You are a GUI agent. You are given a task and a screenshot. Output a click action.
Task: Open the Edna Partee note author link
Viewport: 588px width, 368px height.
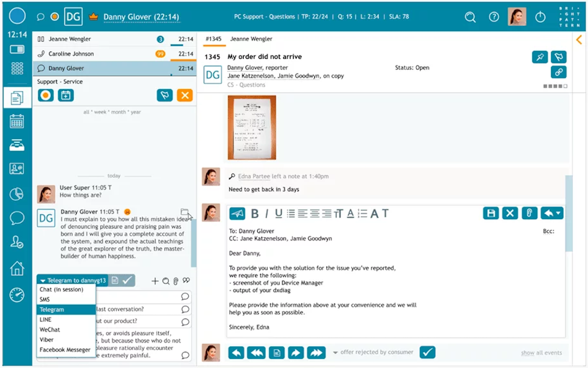coord(254,176)
